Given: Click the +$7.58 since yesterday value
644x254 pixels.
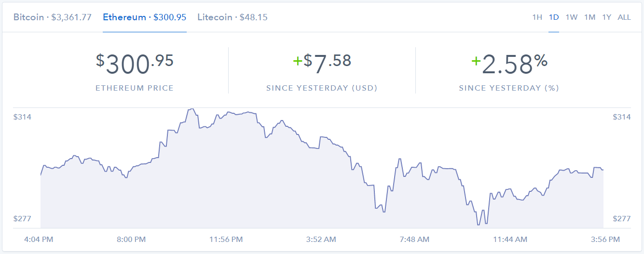Looking at the screenshot, I should (322, 63).
